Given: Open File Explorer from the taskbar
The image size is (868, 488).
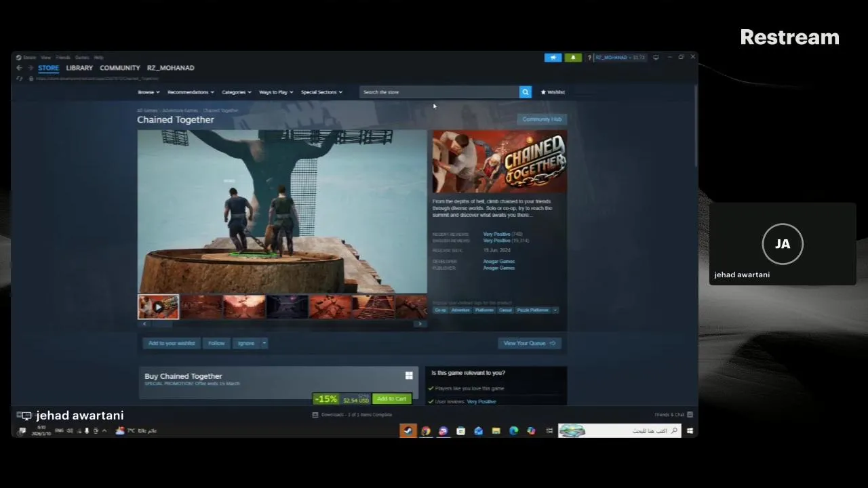Looking at the screenshot, I should [496, 431].
